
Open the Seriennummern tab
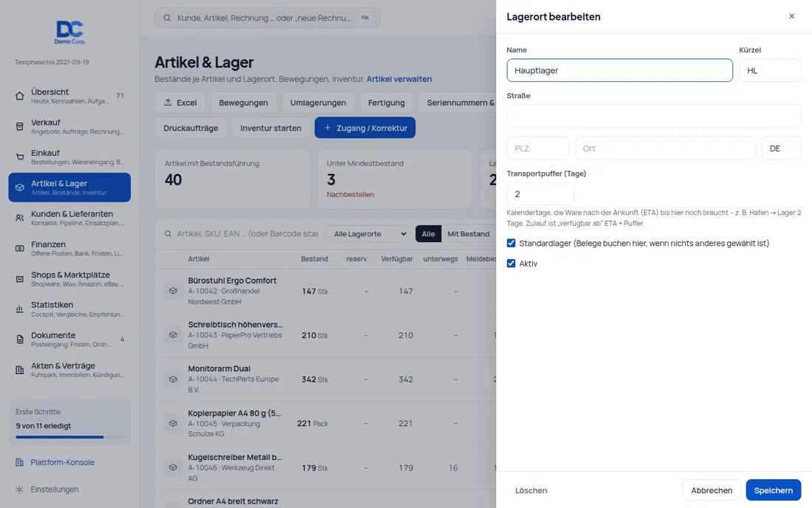coord(458,103)
